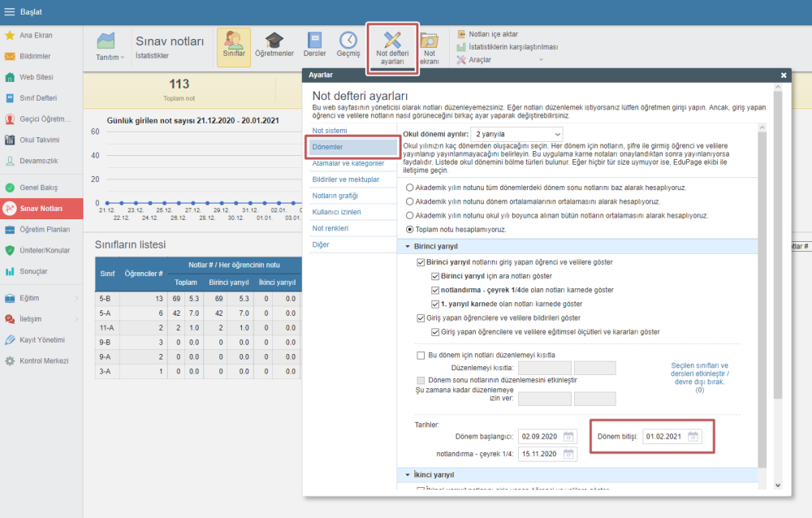The height and width of the screenshot is (518, 812).
Task: Select radio 'tüm dönemlerdeki dönem sonu notlarını'
Action: [409, 188]
